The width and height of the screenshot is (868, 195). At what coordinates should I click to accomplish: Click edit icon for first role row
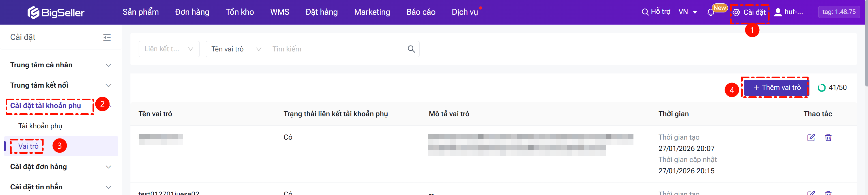(811, 137)
